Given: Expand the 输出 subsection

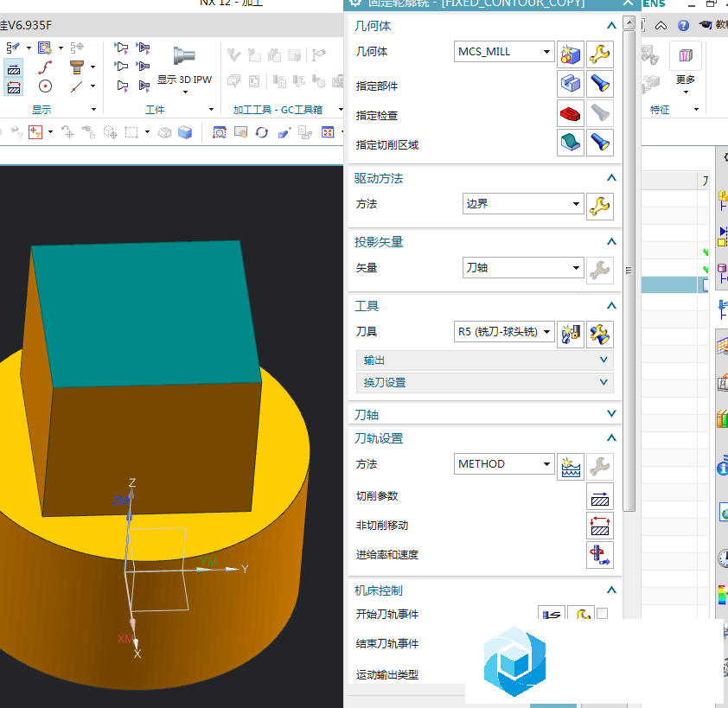Looking at the screenshot, I should point(485,360).
